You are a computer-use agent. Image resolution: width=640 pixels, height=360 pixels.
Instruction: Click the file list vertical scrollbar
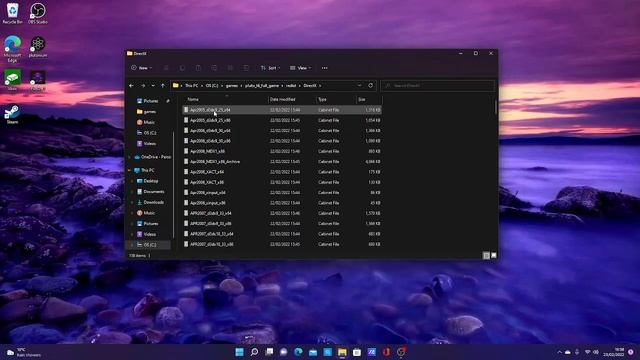pos(496,107)
